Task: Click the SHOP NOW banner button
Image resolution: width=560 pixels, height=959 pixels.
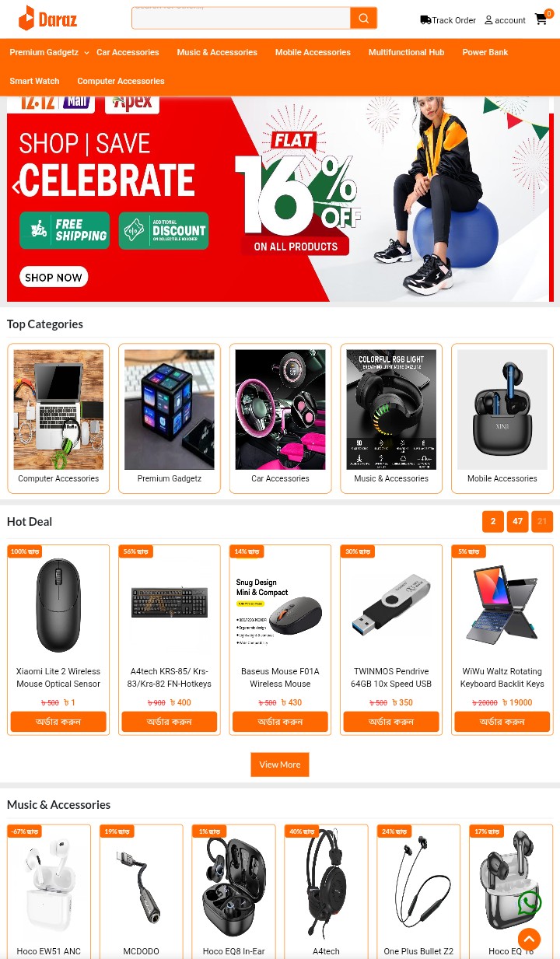Action: click(x=54, y=277)
